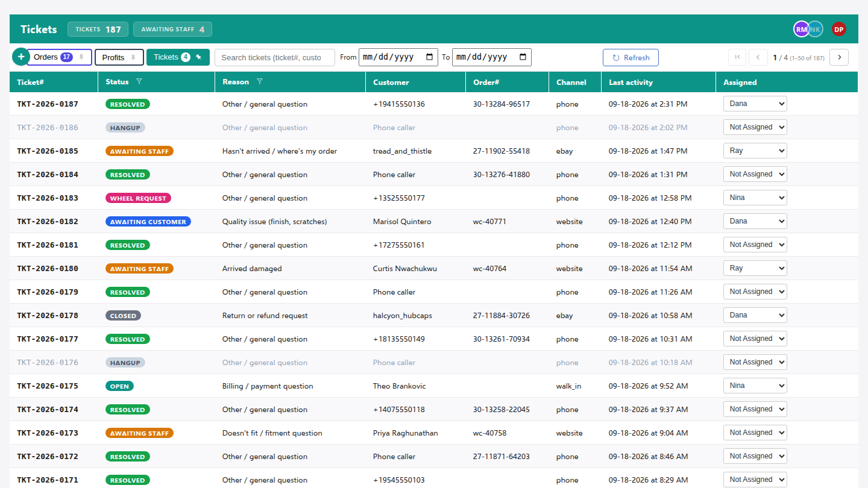Open Assigned dropdown for TKT-2026-0186

pyautogui.click(x=755, y=127)
